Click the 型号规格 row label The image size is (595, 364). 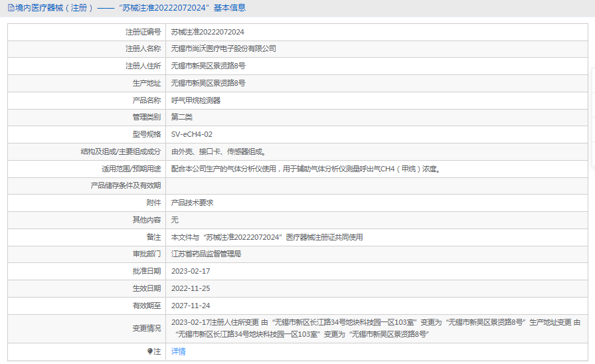147,134
